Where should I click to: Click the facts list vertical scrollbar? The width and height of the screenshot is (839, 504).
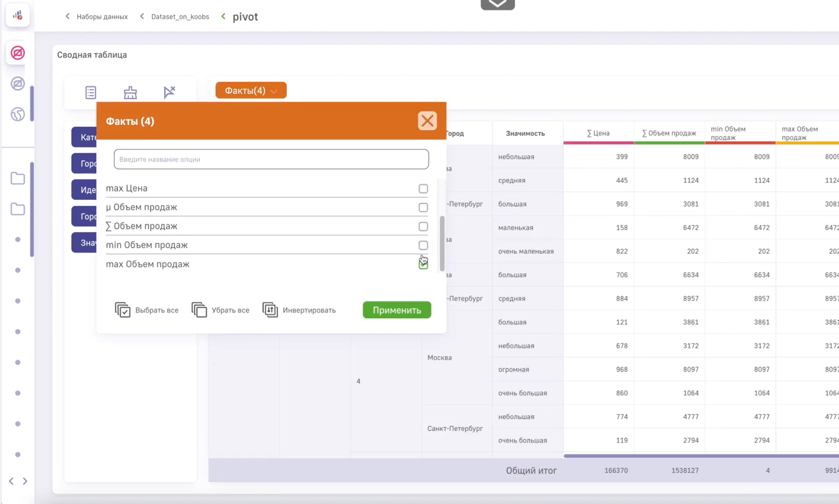(442, 243)
